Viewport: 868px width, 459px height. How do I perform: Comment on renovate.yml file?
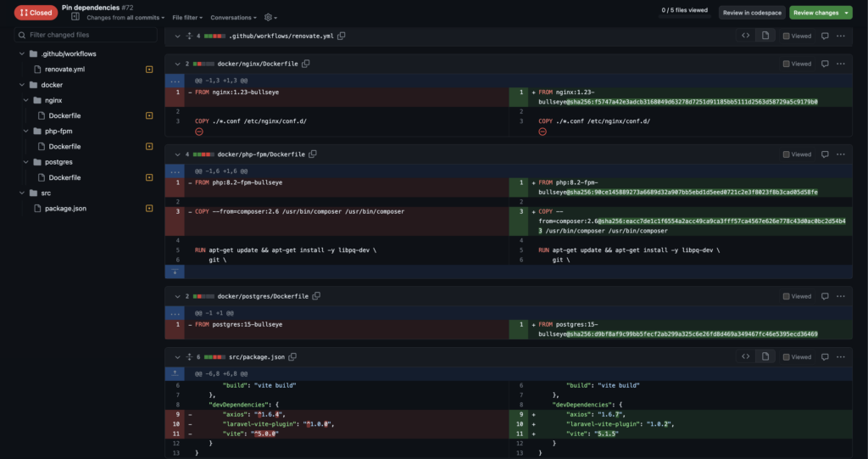coord(825,36)
